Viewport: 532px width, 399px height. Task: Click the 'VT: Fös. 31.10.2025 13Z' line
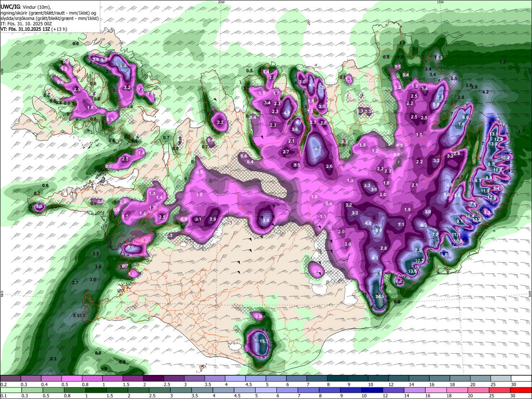pos(26,29)
